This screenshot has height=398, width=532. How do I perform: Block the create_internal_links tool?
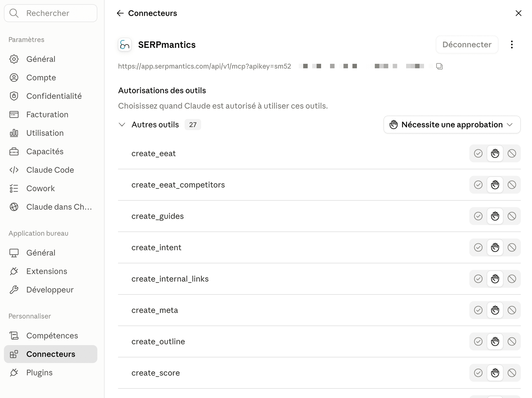(x=512, y=279)
